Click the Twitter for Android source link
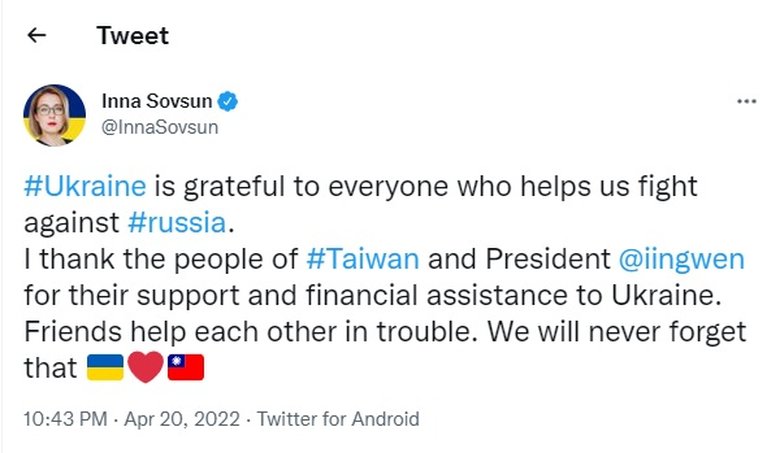 [x=338, y=419]
